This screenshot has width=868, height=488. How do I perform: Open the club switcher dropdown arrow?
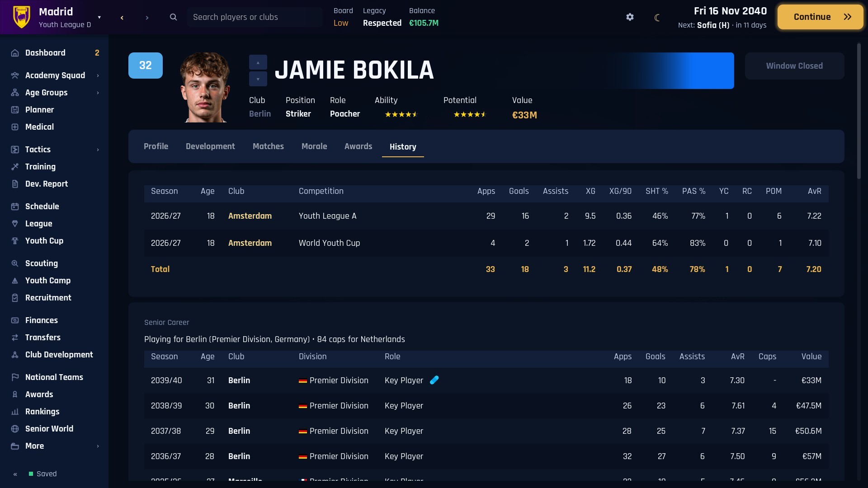(99, 18)
